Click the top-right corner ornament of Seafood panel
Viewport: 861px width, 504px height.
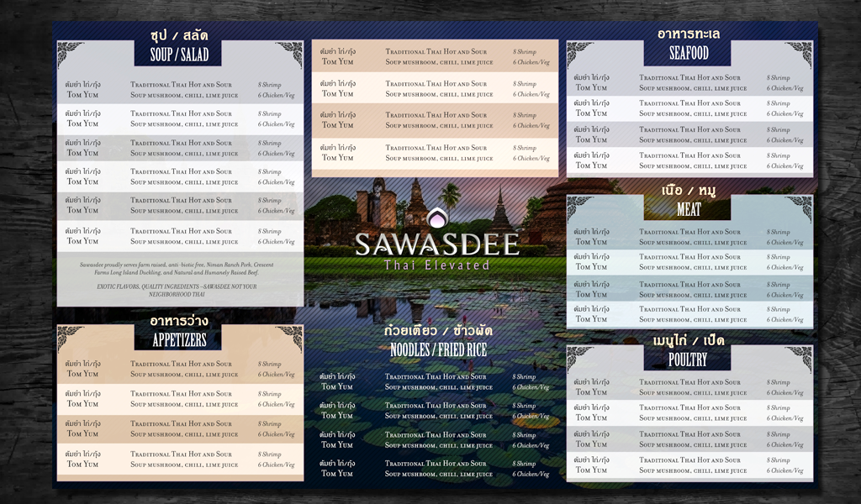point(798,54)
